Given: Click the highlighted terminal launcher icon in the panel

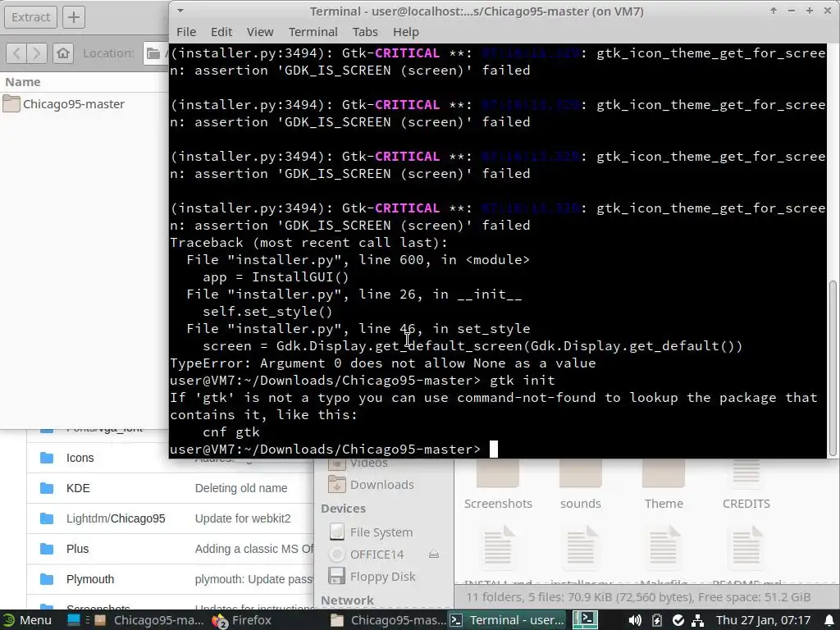Looking at the screenshot, I should (585, 620).
